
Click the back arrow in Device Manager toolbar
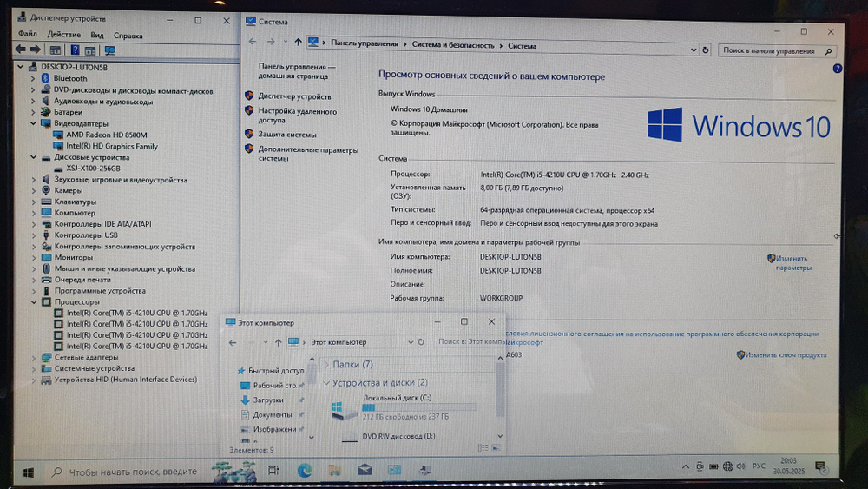(21, 50)
